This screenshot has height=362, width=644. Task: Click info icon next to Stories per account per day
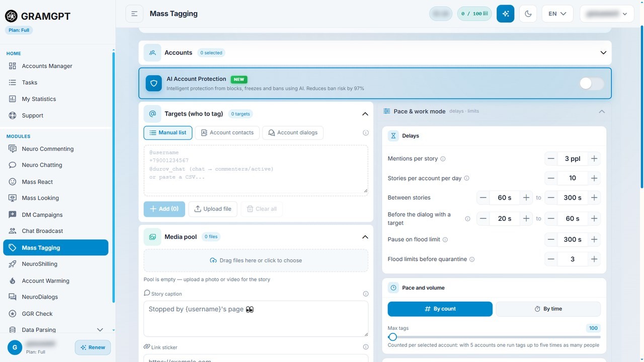pos(466,178)
